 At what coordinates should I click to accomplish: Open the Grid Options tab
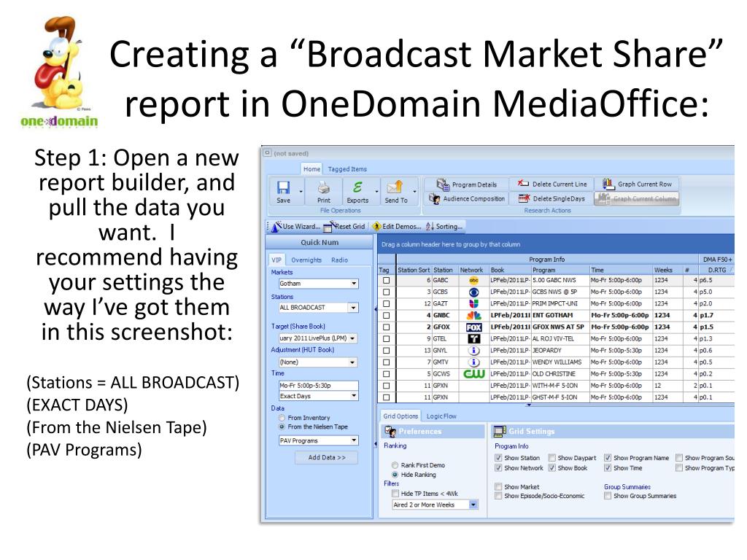click(400, 416)
